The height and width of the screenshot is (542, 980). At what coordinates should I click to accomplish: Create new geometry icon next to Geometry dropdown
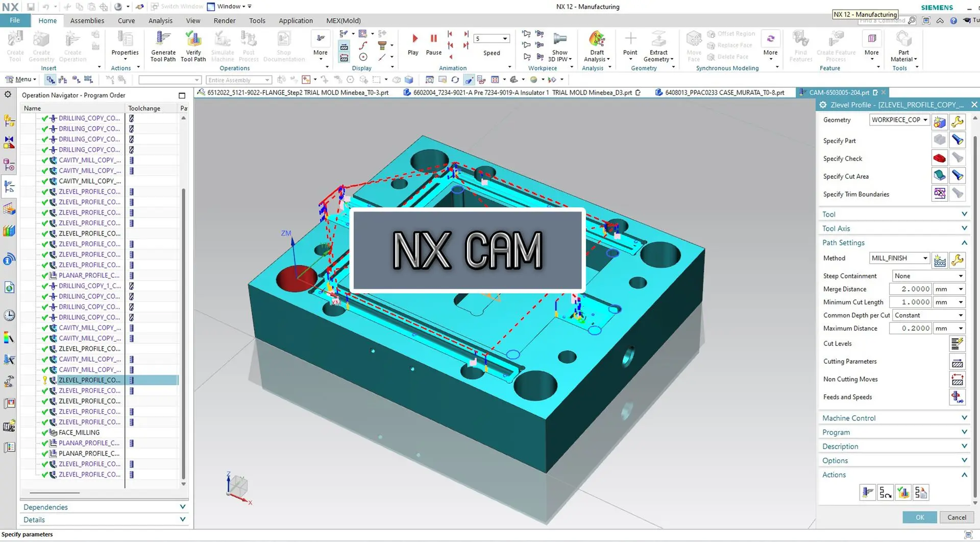940,122
